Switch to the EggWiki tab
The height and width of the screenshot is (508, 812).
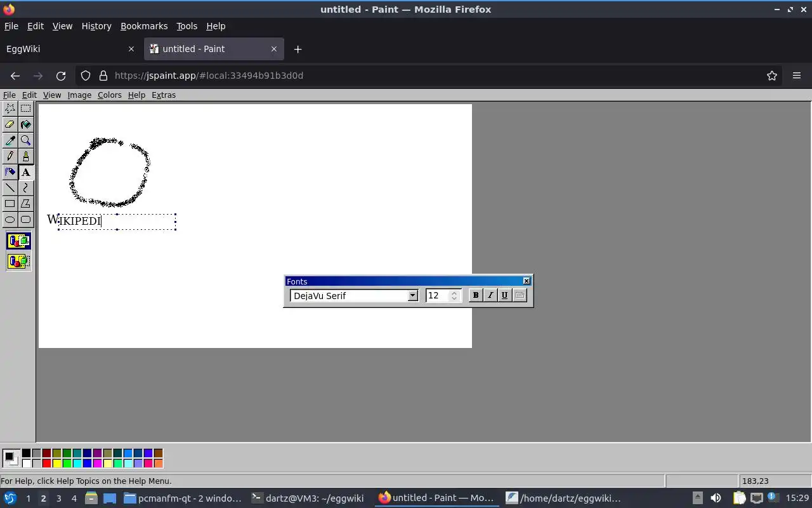click(63, 49)
